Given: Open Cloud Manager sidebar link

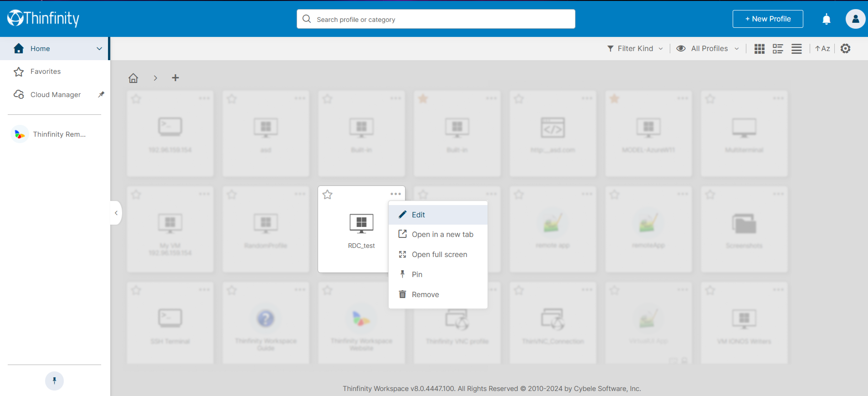Looking at the screenshot, I should coord(55,94).
